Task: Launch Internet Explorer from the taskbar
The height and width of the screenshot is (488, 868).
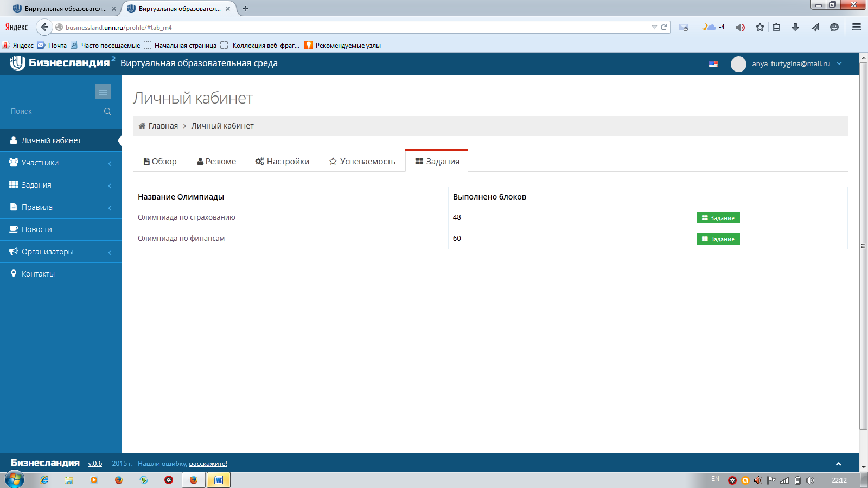Action: pos(44,480)
